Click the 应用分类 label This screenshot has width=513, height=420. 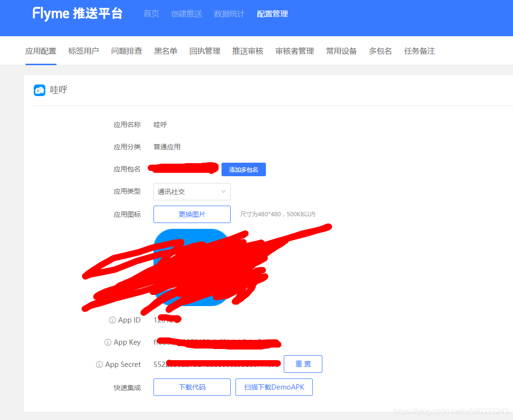(x=127, y=147)
